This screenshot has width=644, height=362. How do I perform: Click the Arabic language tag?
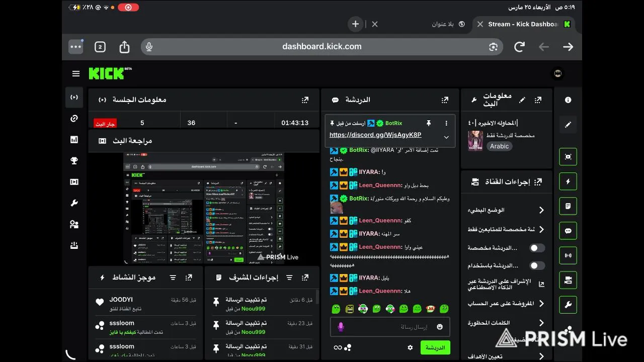(x=499, y=146)
